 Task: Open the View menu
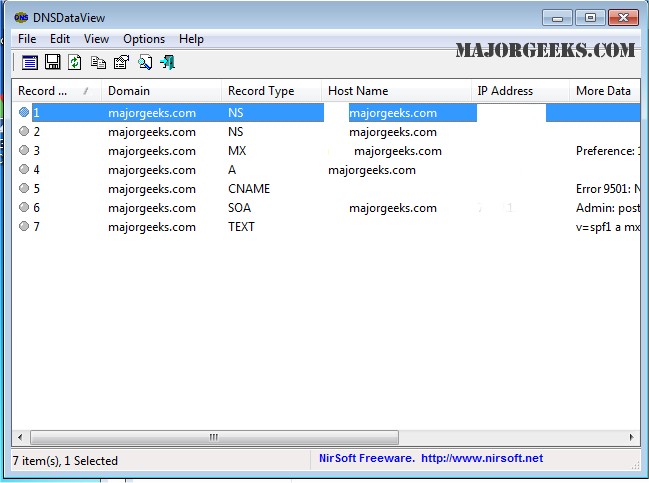(96, 39)
